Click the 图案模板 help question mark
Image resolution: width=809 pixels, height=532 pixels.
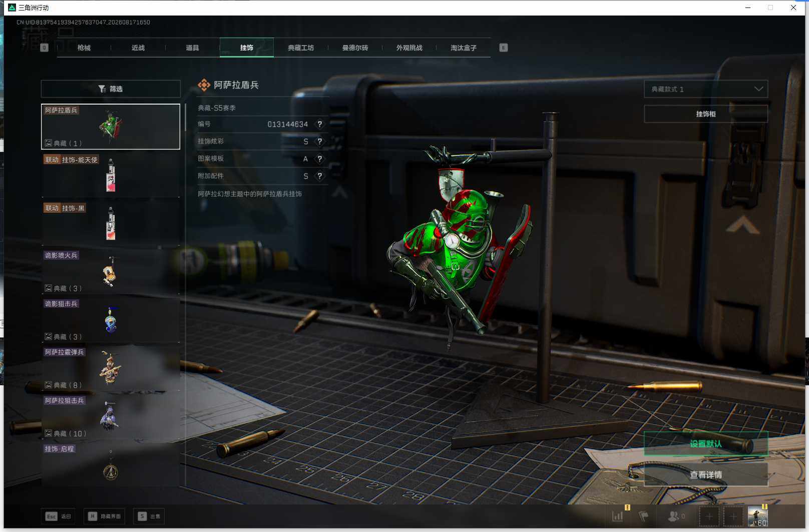pyautogui.click(x=319, y=159)
